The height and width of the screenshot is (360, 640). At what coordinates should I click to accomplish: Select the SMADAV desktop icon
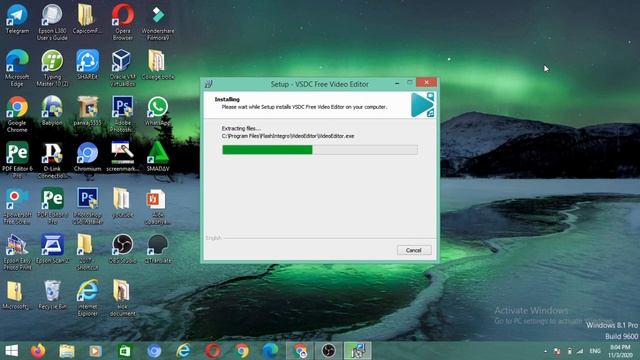pos(158,157)
